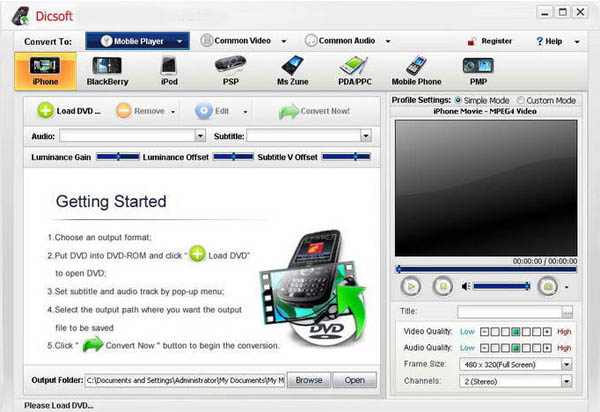Click Browse for output folder
The width and height of the screenshot is (600, 412).
(x=309, y=380)
